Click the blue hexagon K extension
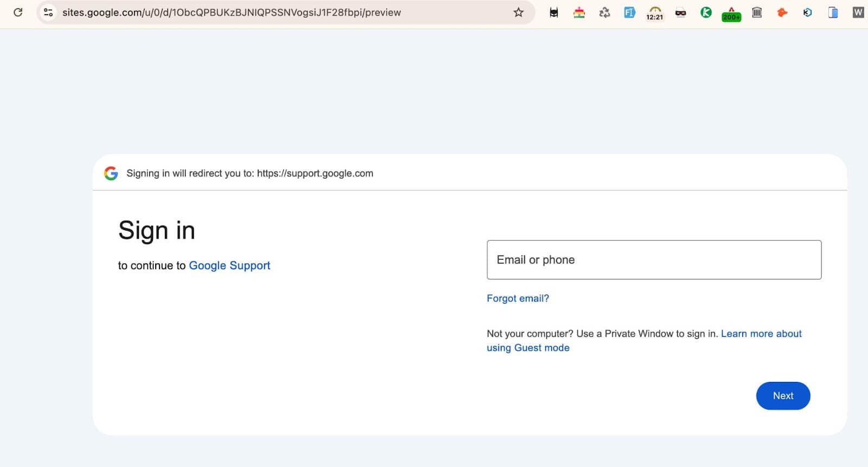Screen dimensions: 868x467 tap(807, 12)
